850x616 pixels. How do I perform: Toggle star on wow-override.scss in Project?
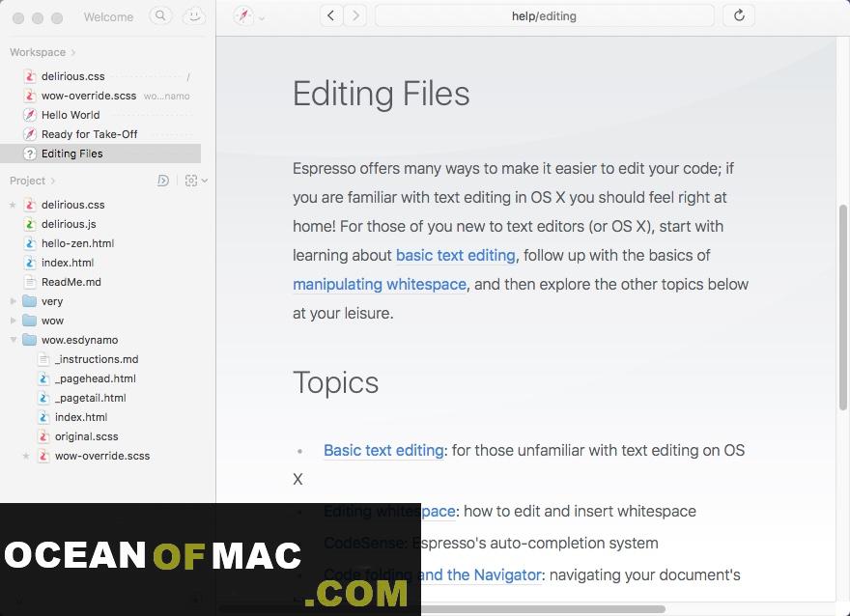25,456
